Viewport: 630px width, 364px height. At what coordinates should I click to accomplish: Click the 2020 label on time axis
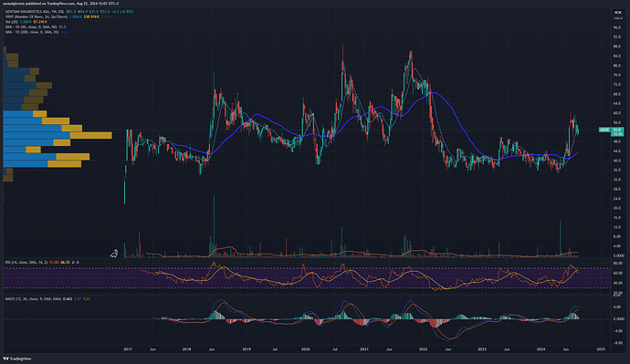[305, 349]
